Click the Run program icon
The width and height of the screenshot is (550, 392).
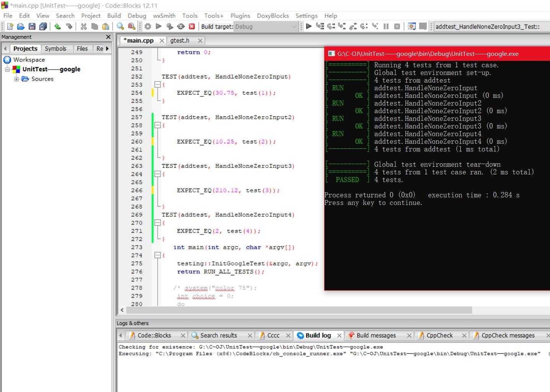point(159,26)
